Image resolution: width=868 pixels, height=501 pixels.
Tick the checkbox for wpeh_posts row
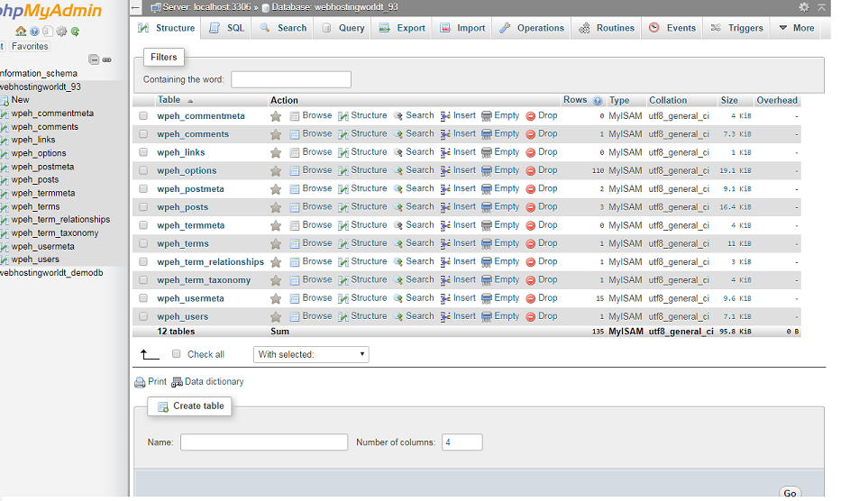click(x=143, y=207)
